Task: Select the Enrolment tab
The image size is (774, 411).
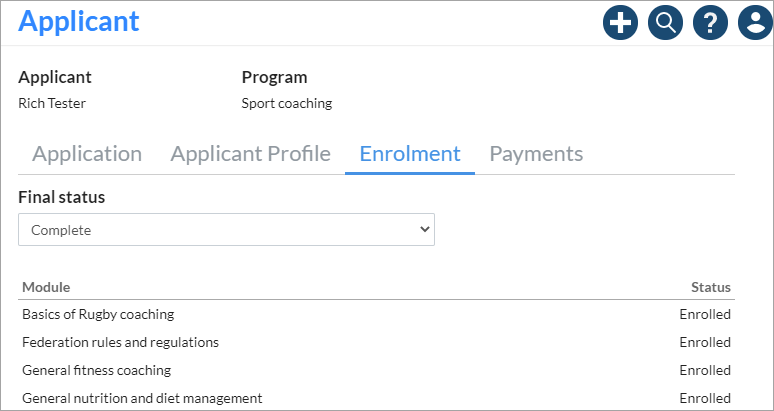Action: click(410, 154)
